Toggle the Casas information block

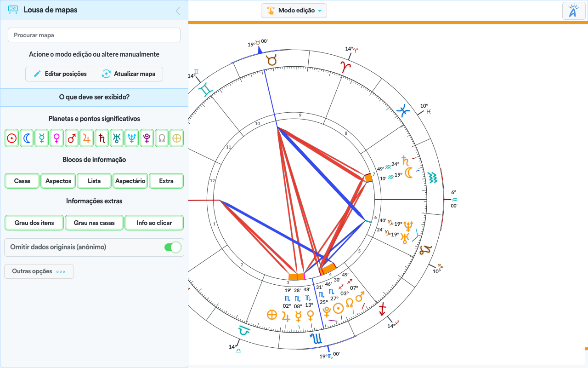(x=22, y=181)
